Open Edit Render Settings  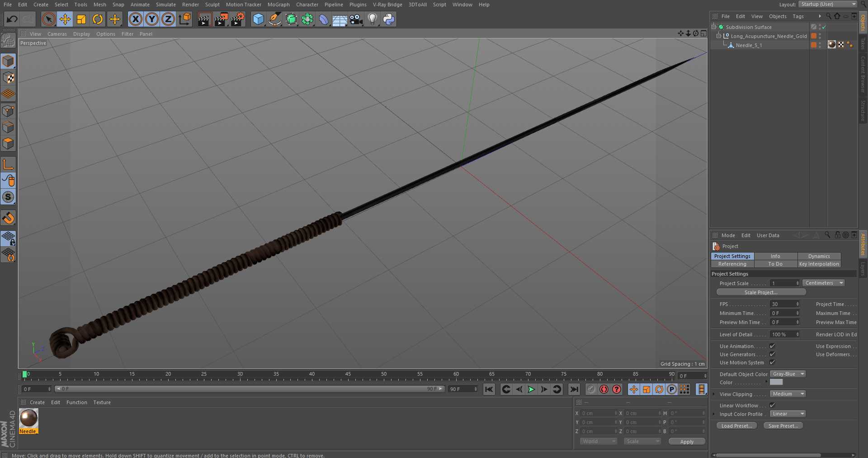pos(238,19)
